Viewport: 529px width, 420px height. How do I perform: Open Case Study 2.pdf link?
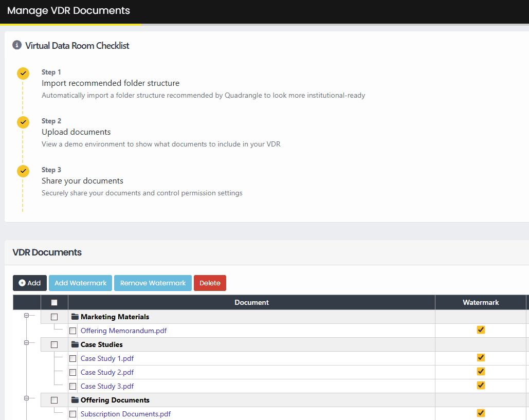pos(107,372)
